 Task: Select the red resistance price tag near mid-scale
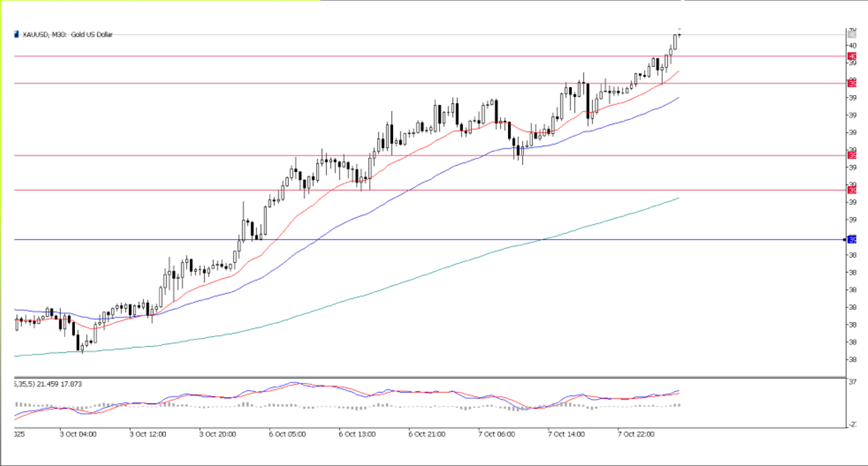(853, 155)
